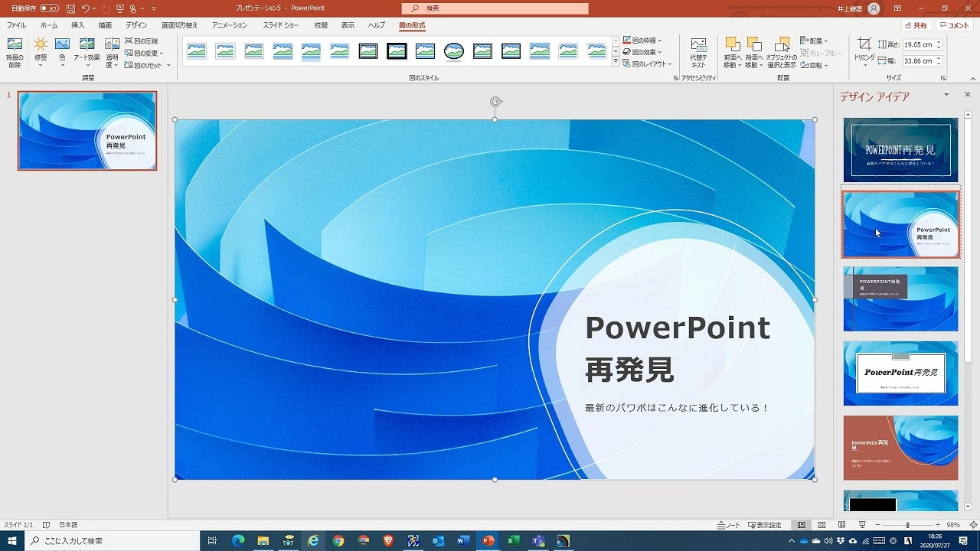Open the 挿入 tab
This screenshot has height=551, width=980.
click(77, 25)
